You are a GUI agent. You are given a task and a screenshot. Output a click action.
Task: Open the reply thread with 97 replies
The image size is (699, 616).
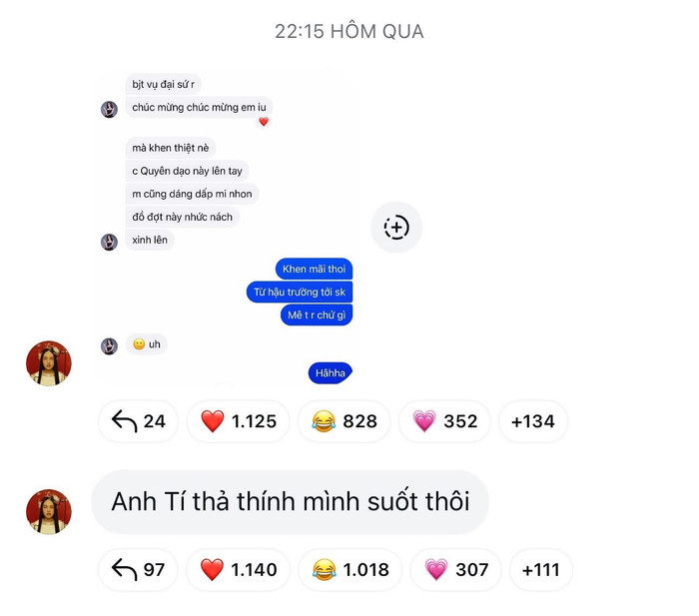(138, 570)
